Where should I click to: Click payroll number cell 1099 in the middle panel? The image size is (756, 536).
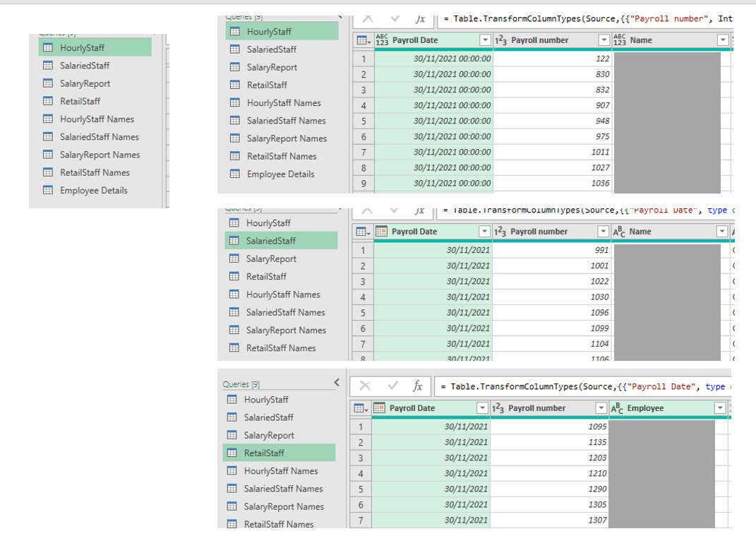(x=551, y=328)
